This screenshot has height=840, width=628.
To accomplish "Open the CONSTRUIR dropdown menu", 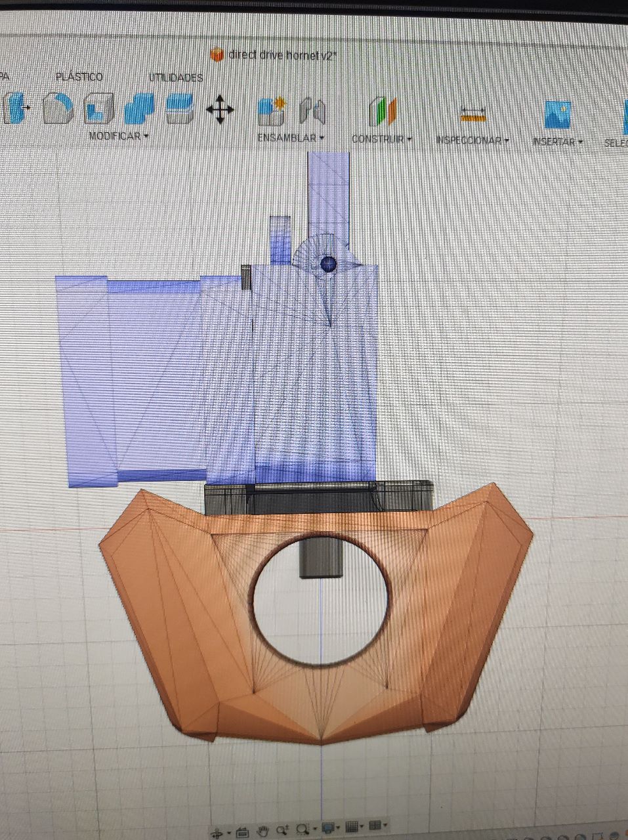I will coord(381,139).
